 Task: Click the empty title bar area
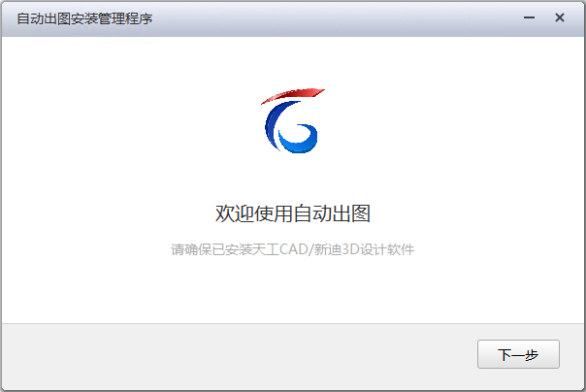pyautogui.click(x=337, y=18)
